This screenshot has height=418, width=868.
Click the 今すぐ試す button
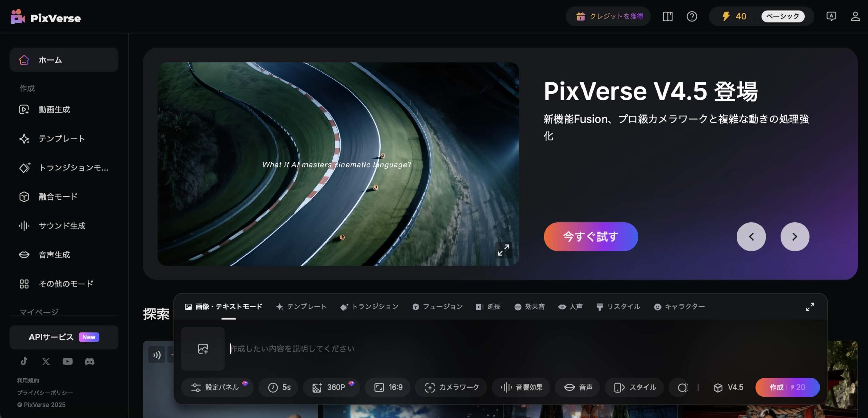click(x=591, y=236)
